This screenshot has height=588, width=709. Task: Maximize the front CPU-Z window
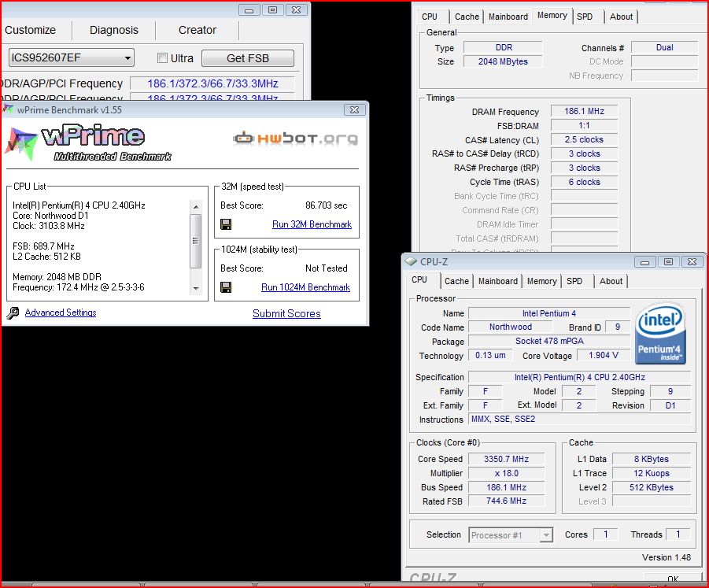[668, 262]
